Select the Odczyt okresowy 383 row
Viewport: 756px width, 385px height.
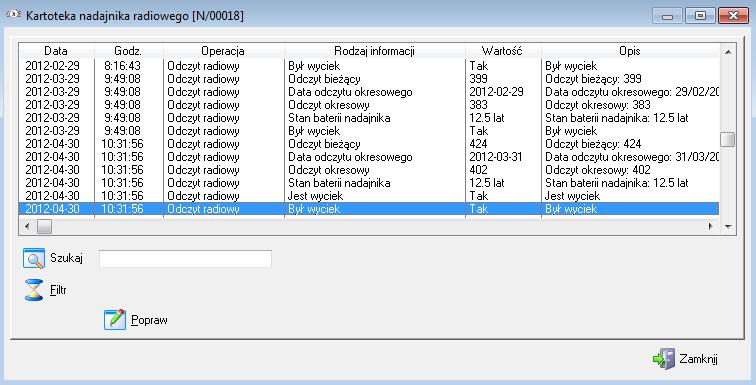(x=369, y=105)
